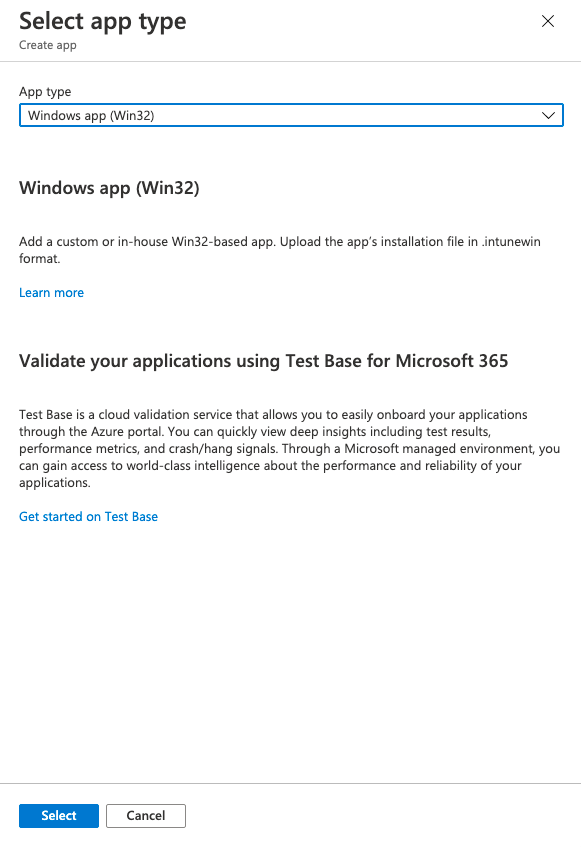
Task: Open the Learn more link
Action: coord(51,293)
